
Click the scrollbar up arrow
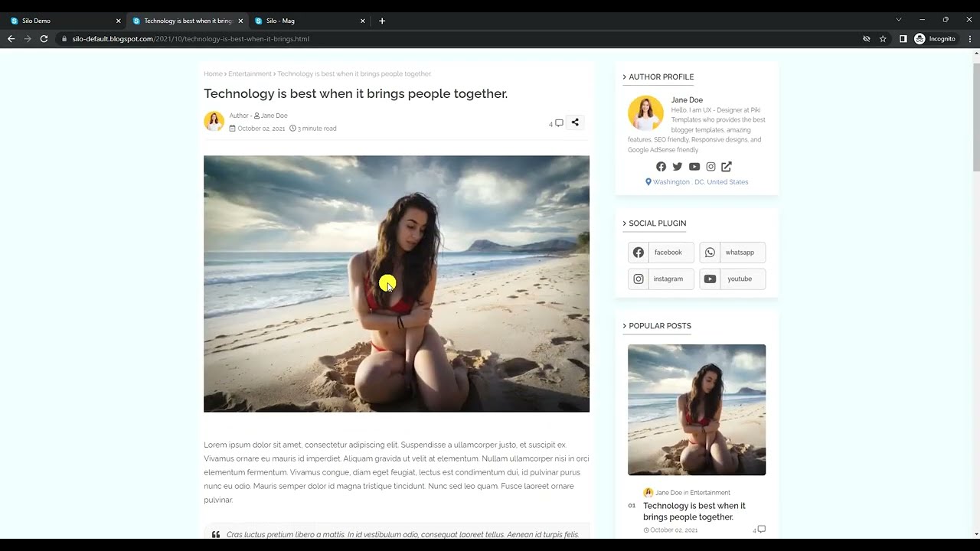tap(976, 54)
